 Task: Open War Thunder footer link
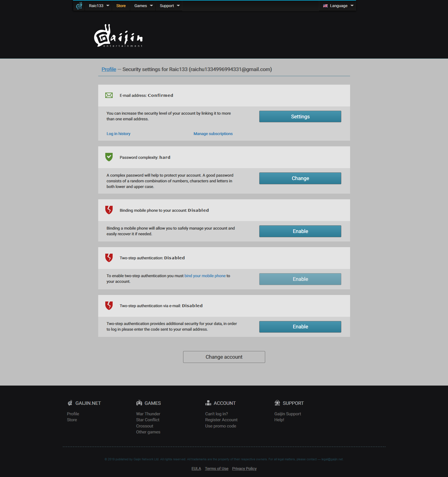tap(148, 414)
